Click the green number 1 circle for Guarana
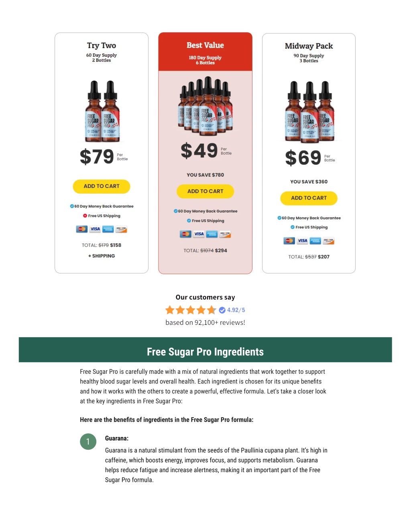Image resolution: width=411 pixels, height=532 pixels. click(88, 442)
